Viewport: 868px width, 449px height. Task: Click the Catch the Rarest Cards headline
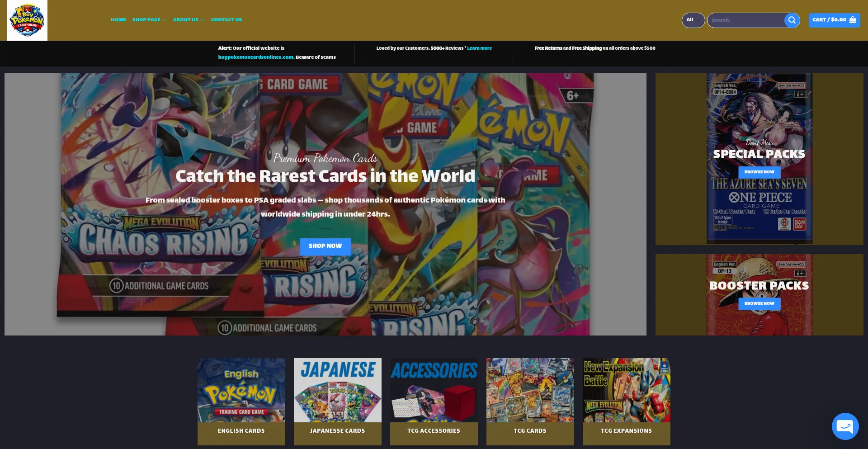325,176
